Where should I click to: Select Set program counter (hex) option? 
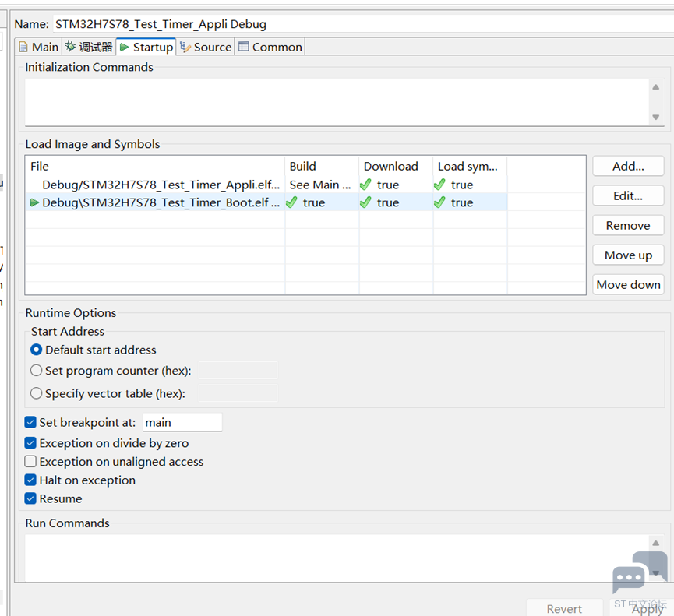click(x=36, y=370)
